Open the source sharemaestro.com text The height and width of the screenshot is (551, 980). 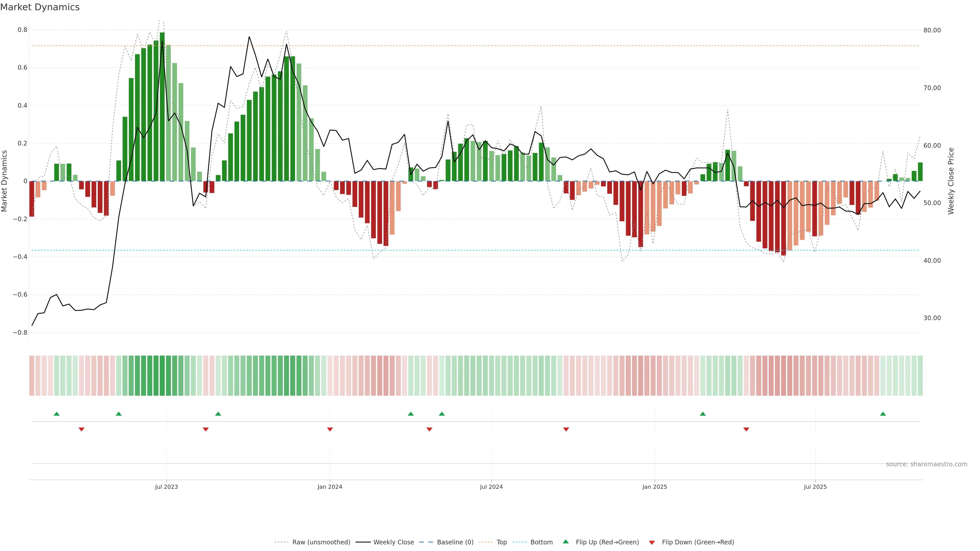(926, 464)
